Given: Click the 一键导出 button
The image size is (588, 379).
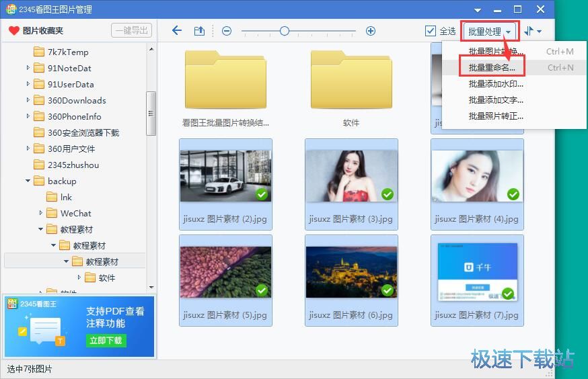Looking at the screenshot, I should pyautogui.click(x=132, y=30).
